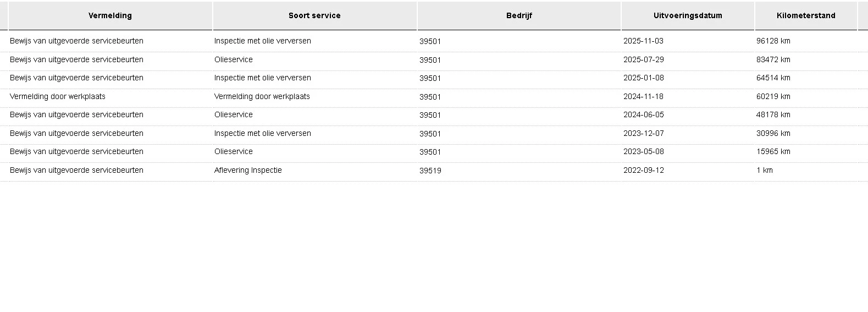Select the Olieservice row dated 2023-05-08
The height and width of the screenshot is (312, 868).
tap(434, 152)
